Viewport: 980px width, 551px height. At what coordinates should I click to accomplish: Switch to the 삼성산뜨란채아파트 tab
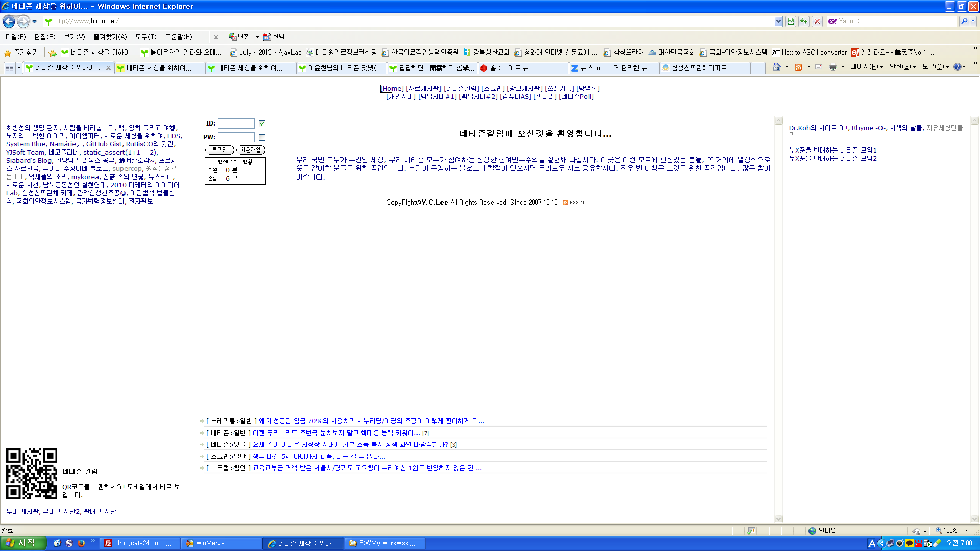[705, 68]
